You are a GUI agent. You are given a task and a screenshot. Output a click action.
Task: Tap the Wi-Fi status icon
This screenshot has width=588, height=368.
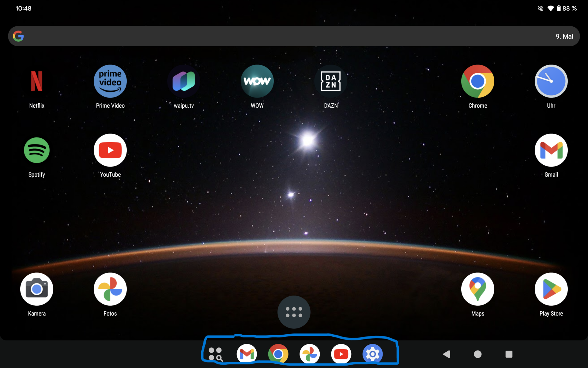click(551, 9)
